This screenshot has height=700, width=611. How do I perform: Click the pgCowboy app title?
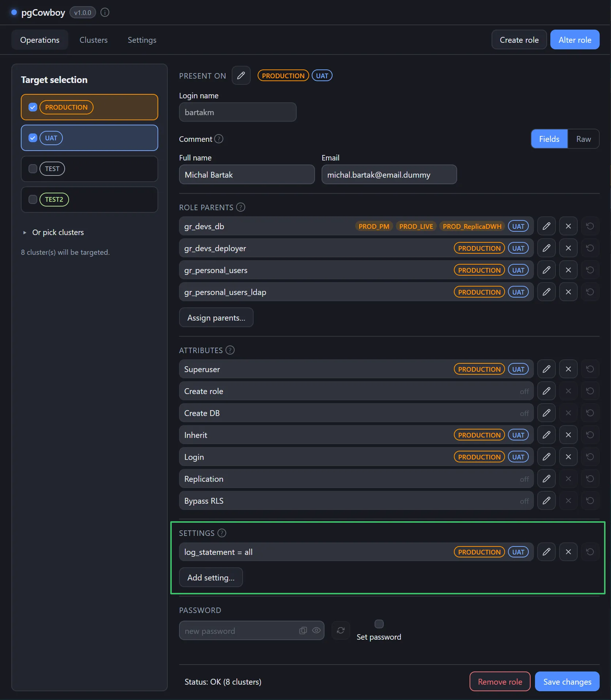click(x=43, y=13)
